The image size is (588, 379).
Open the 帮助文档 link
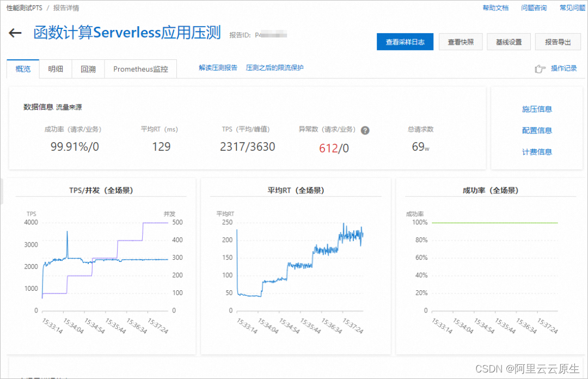[495, 8]
